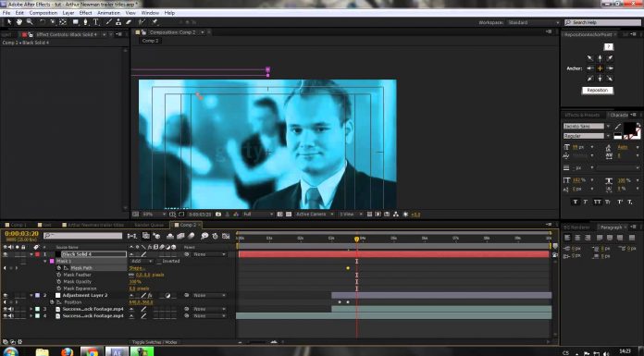644x356 pixels.
Task: Open the Effect menu
Action: (x=85, y=13)
